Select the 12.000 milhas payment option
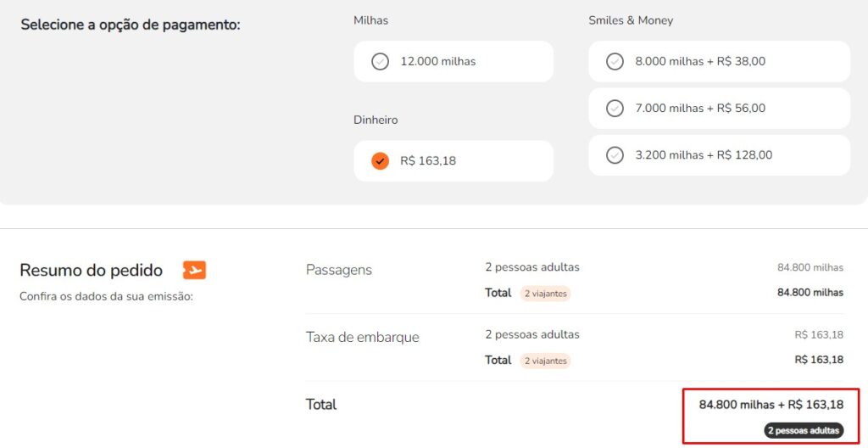This screenshot has width=868, height=448. (453, 62)
